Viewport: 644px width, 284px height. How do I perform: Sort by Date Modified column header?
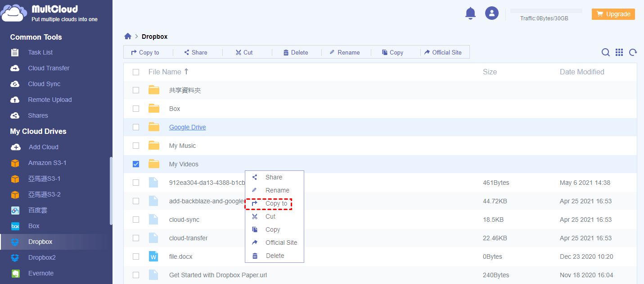[582, 72]
